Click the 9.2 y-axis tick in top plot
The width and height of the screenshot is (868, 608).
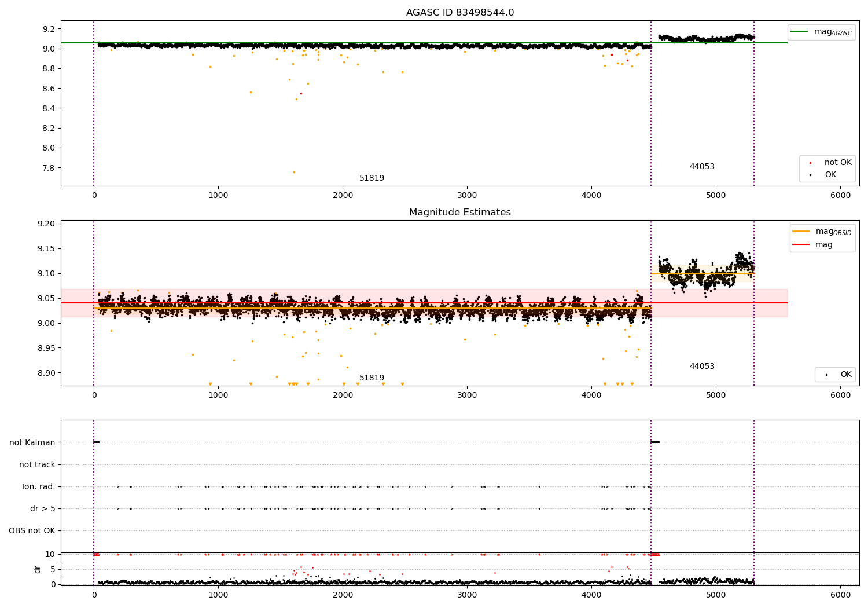tap(49, 29)
